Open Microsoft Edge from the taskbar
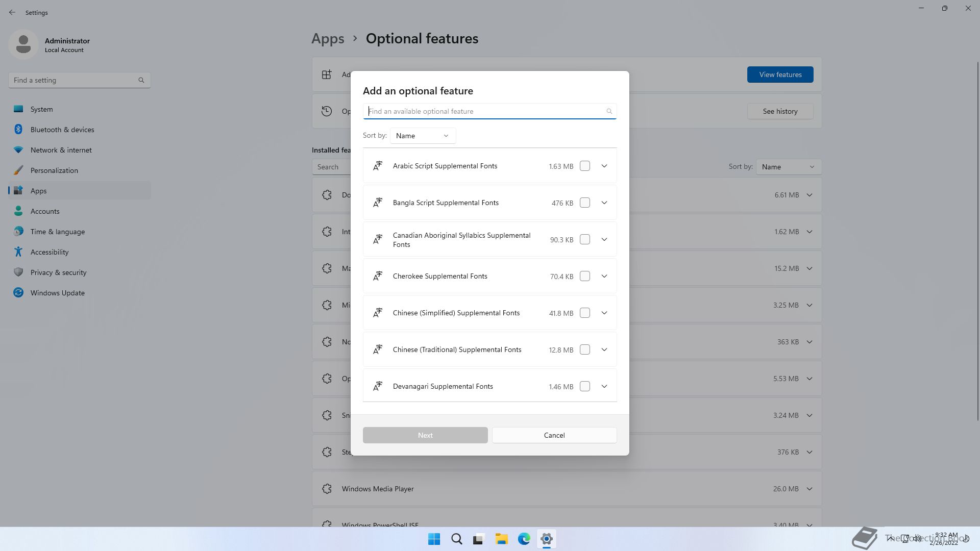 coord(524,539)
